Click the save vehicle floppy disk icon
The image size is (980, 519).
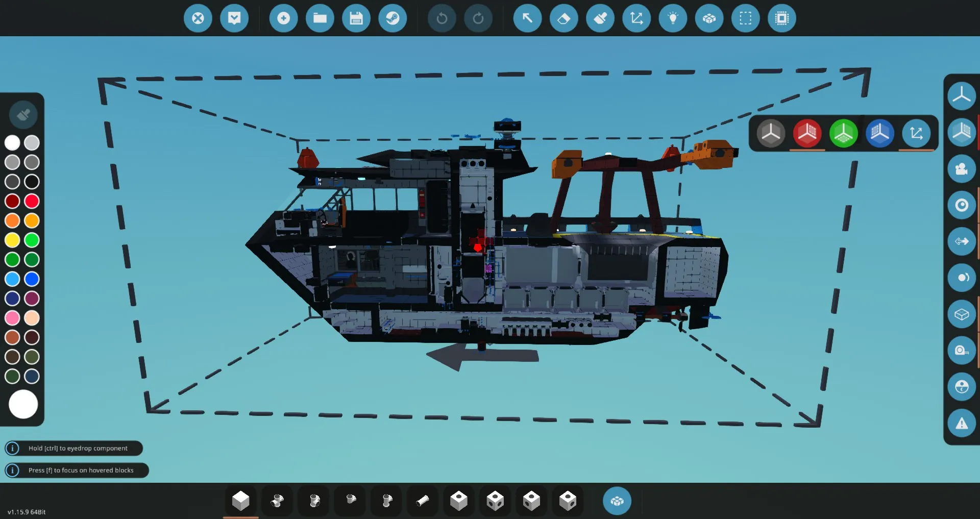coord(356,18)
